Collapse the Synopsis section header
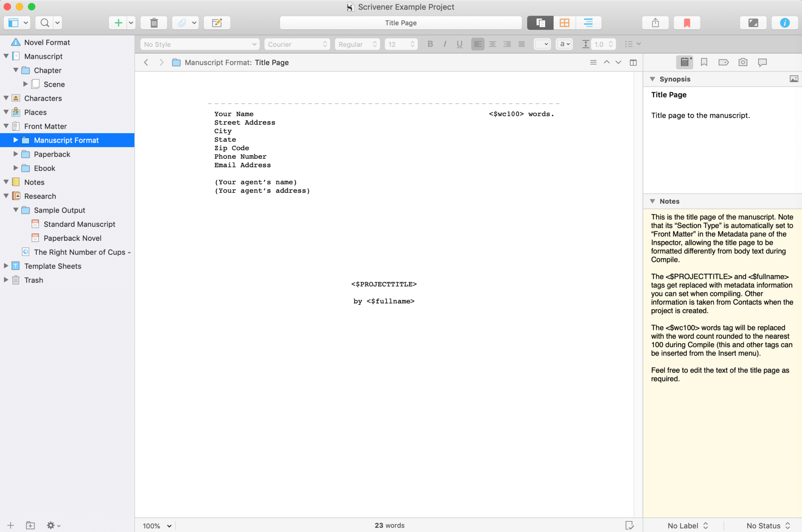Image resolution: width=802 pixels, height=532 pixels. pos(652,79)
